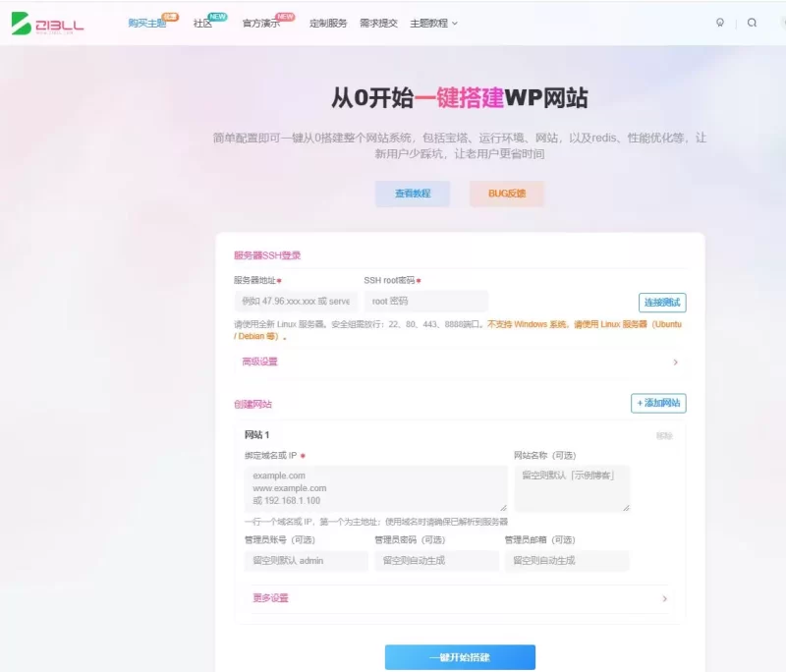This screenshot has height=672, width=786.
Task: Focus the 网站名称 textarea
Action: coord(572,488)
